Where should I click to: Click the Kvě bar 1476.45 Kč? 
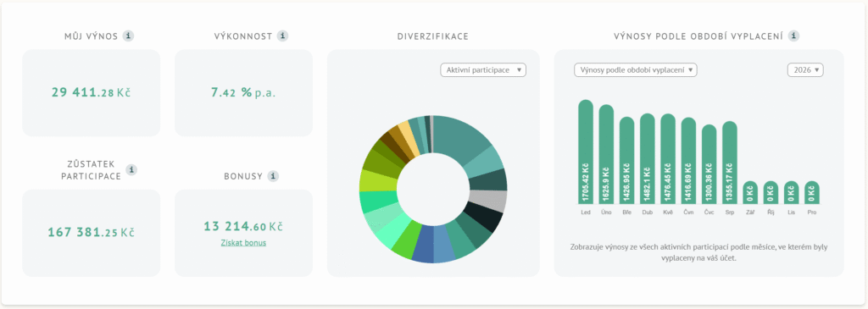668,158
